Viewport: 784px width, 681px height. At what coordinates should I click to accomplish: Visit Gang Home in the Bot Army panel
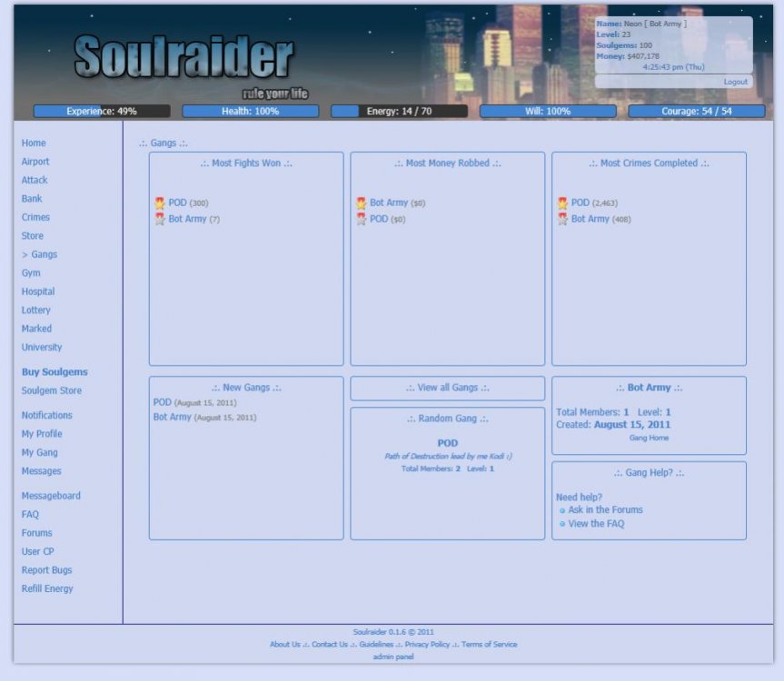click(649, 438)
